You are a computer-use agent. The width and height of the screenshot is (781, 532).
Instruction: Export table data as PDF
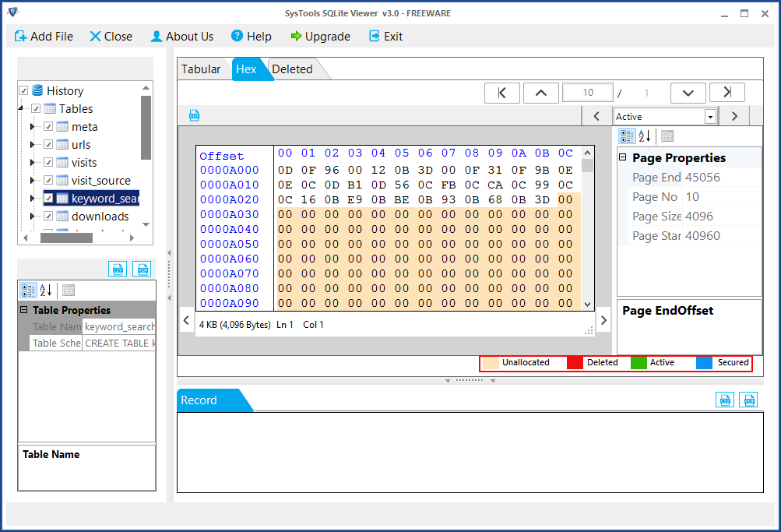point(142,269)
